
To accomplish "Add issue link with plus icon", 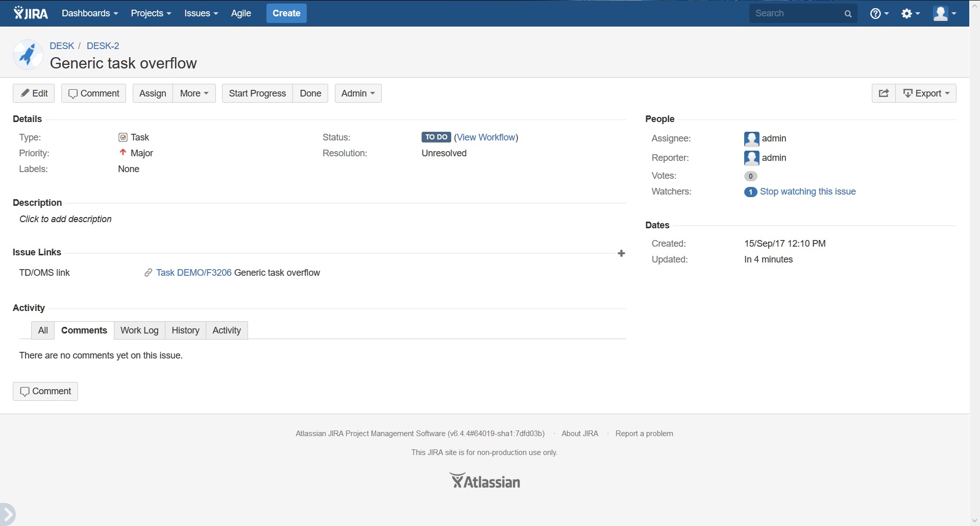I will [621, 253].
